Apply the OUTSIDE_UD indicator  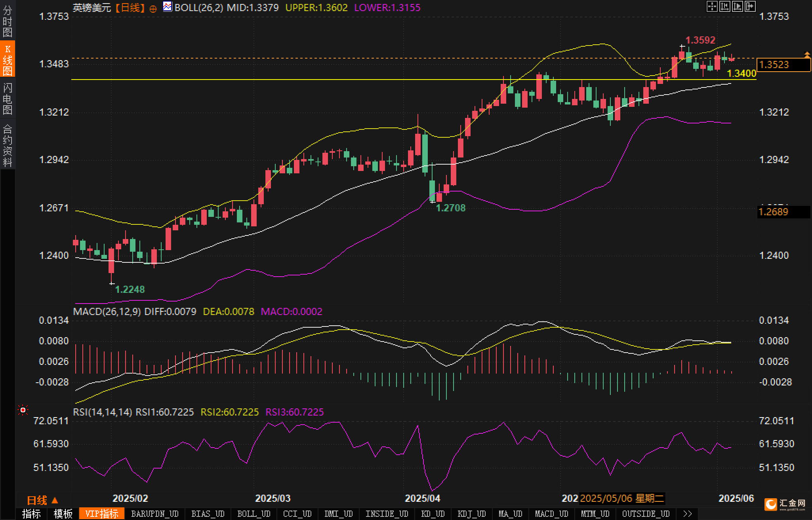(646, 514)
